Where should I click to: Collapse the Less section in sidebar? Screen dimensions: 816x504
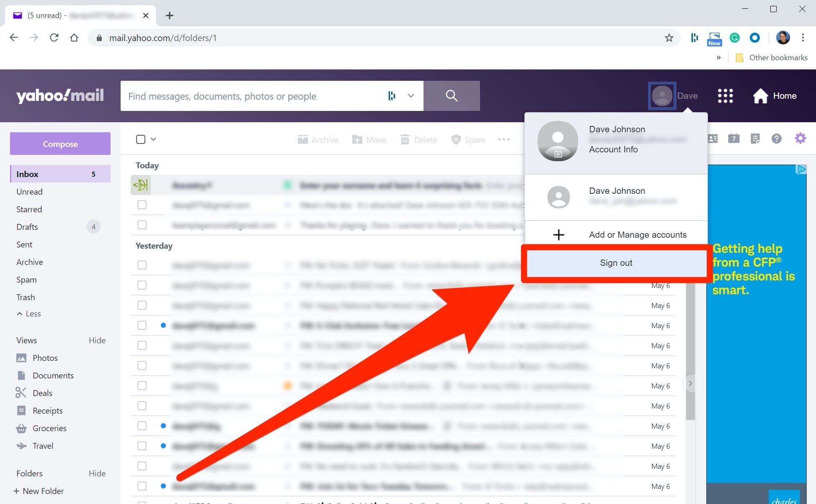(28, 314)
